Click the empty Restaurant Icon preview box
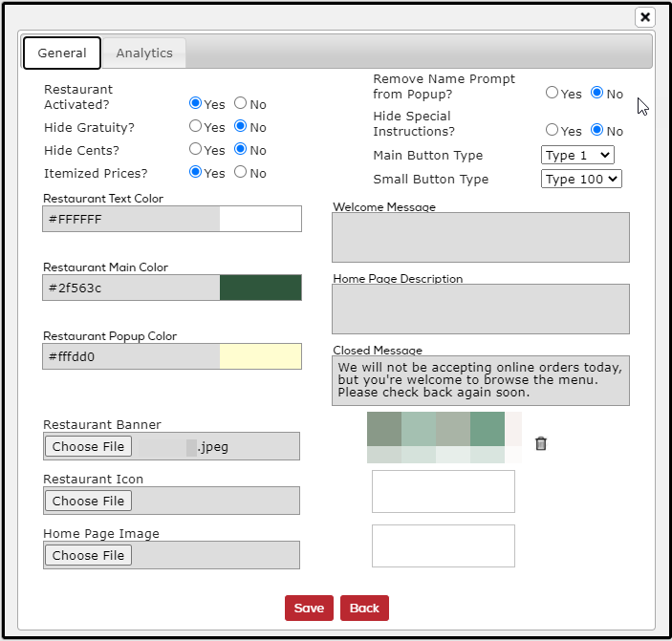The width and height of the screenshot is (672, 641). pyautogui.click(x=444, y=492)
